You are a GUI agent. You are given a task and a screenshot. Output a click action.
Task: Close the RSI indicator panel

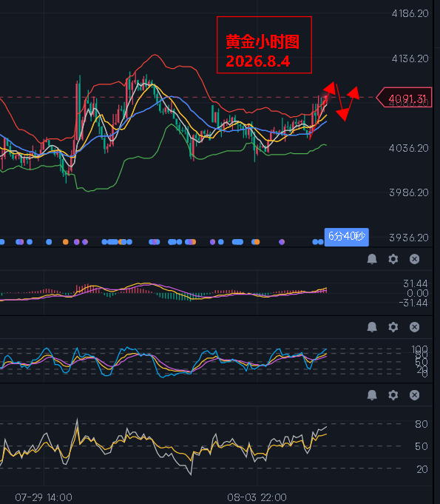pyautogui.click(x=414, y=395)
